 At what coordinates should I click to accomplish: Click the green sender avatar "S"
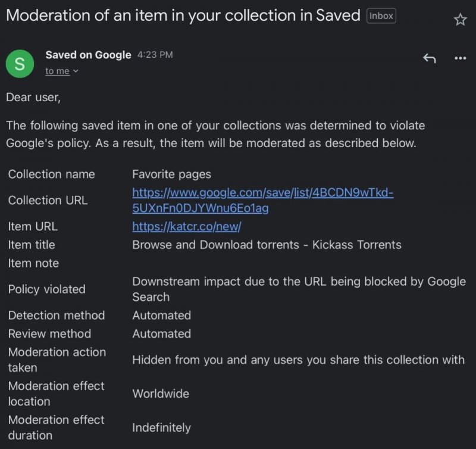[20, 63]
